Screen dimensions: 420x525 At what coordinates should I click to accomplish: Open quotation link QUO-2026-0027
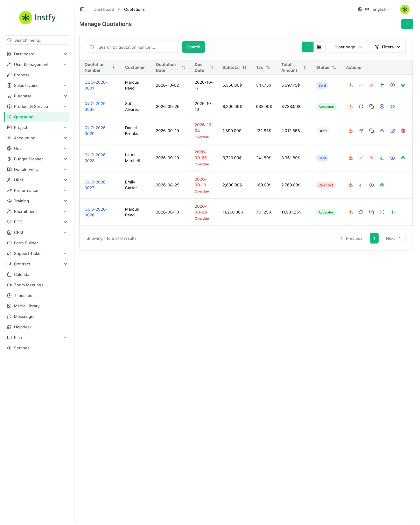[x=96, y=185]
